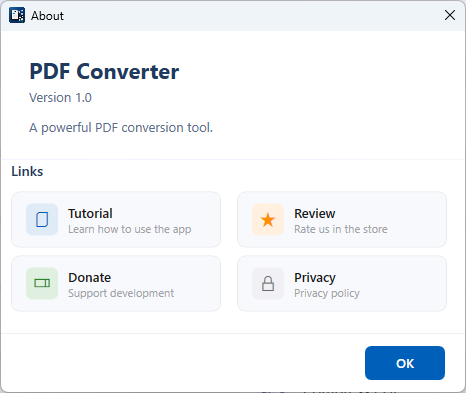Click the "Support development" text

click(x=121, y=293)
